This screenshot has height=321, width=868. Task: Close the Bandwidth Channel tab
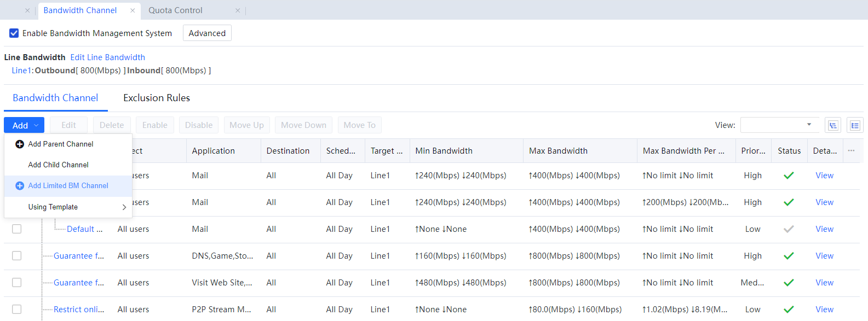133,10
